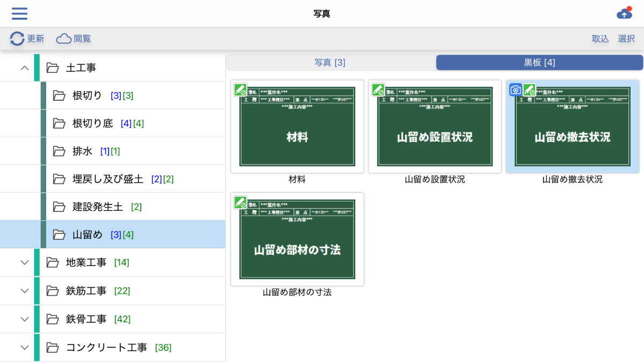Click edit pencil icon on 山留め設置状況 blackboard

click(378, 90)
